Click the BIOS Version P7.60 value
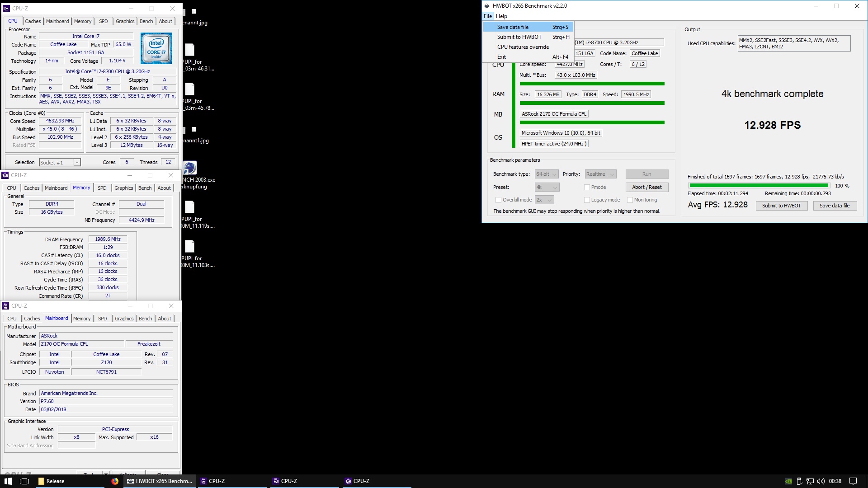The height and width of the screenshot is (488, 868). click(x=106, y=401)
